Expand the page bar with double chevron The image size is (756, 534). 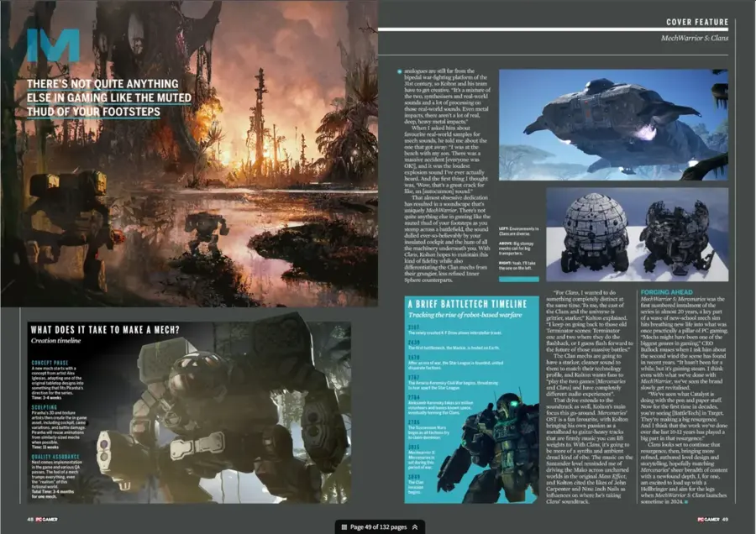point(415,526)
